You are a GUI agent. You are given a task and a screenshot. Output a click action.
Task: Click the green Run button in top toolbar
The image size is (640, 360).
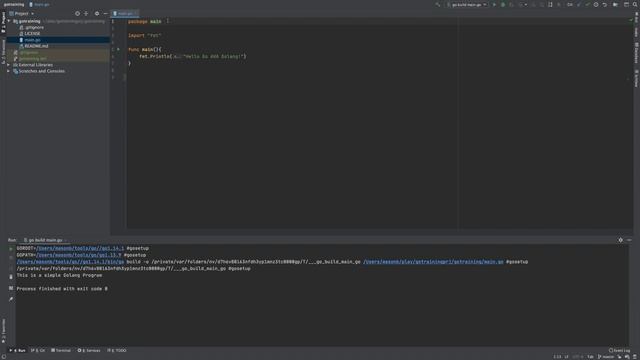(494, 4)
